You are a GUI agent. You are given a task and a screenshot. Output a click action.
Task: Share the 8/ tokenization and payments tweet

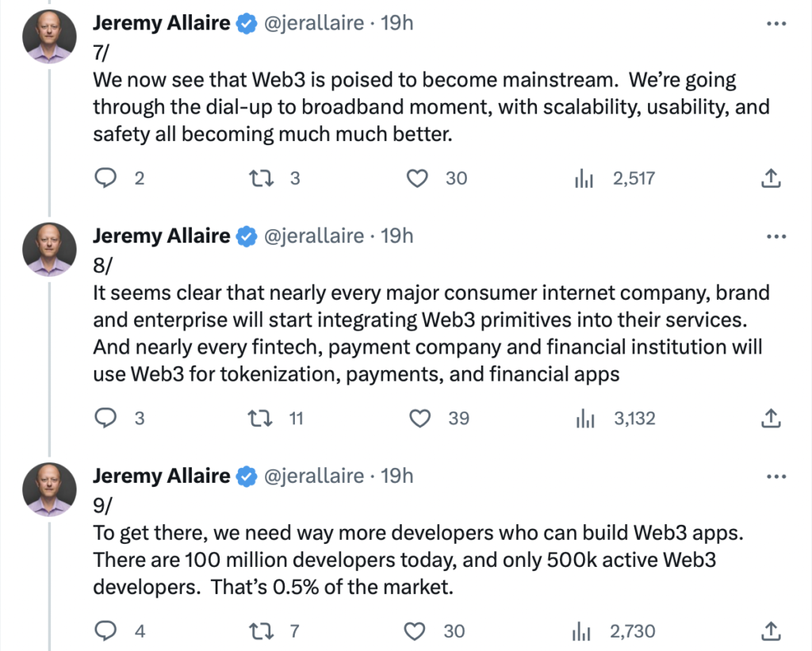771,418
